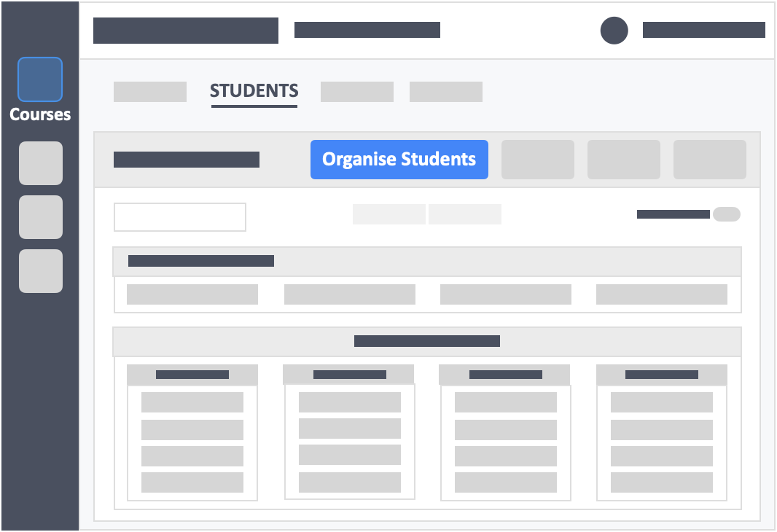Open the placeholder tab right of STUDENTS
This screenshot has width=777, height=532.
[356, 92]
